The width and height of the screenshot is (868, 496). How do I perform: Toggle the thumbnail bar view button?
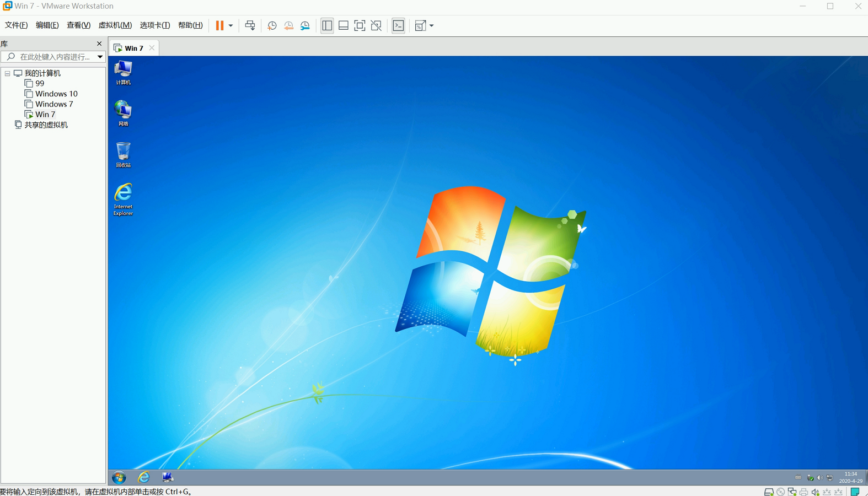click(x=343, y=25)
